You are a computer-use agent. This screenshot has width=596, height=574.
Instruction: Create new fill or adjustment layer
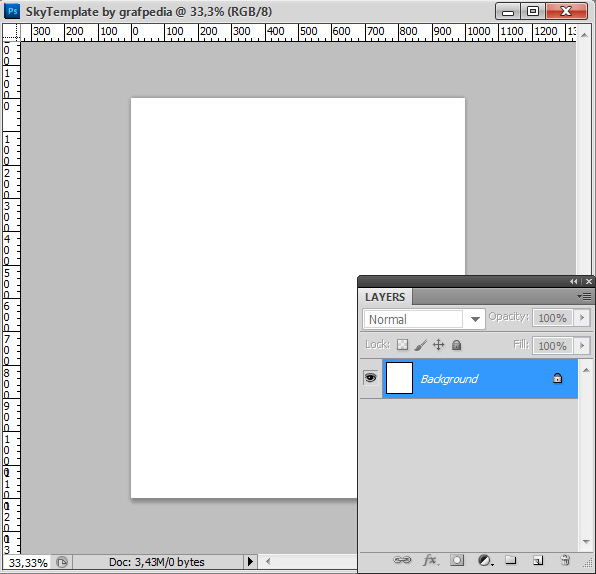point(485,560)
